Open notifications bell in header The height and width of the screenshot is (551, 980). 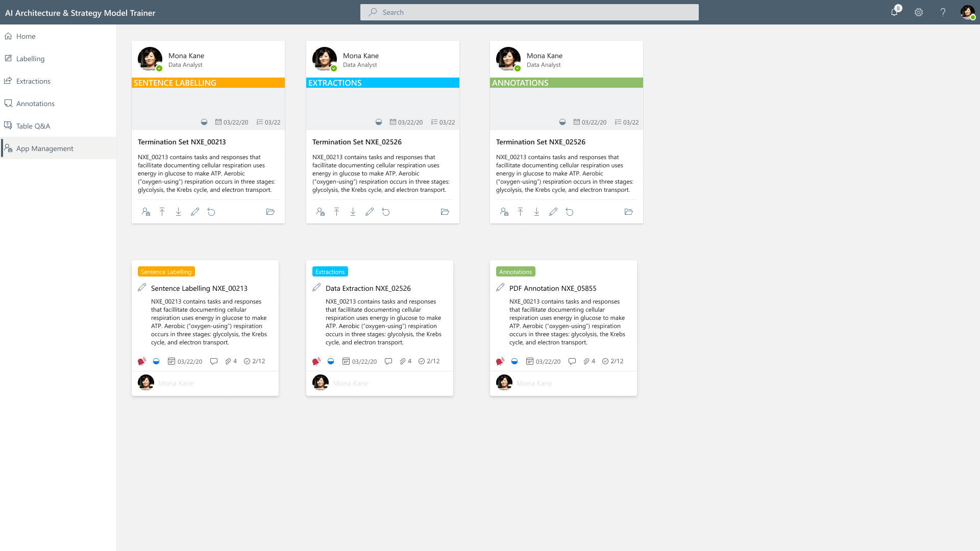894,12
